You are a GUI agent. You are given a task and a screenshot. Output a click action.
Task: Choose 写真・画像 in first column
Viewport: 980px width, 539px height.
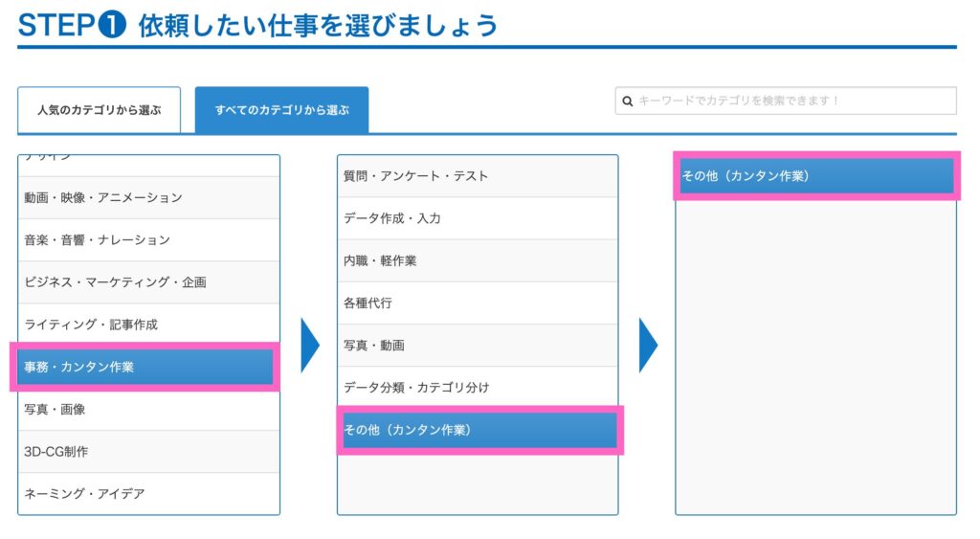click(148, 409)
